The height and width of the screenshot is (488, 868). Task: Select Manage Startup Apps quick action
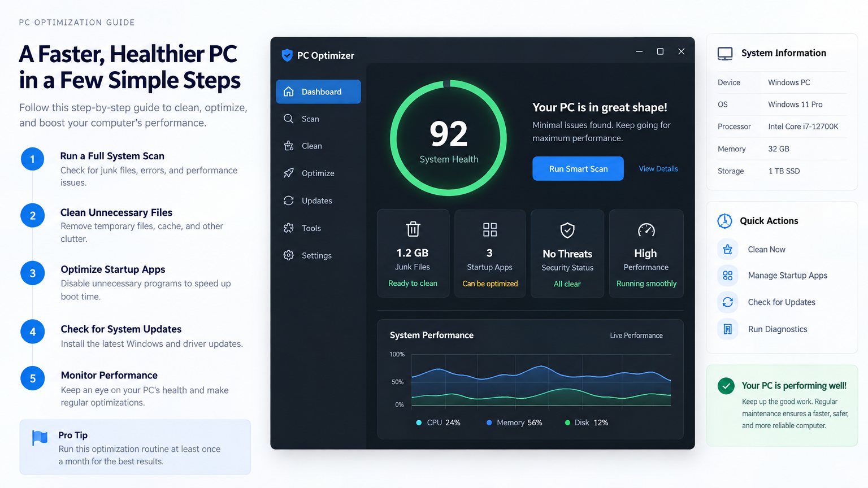pos(788,276)
